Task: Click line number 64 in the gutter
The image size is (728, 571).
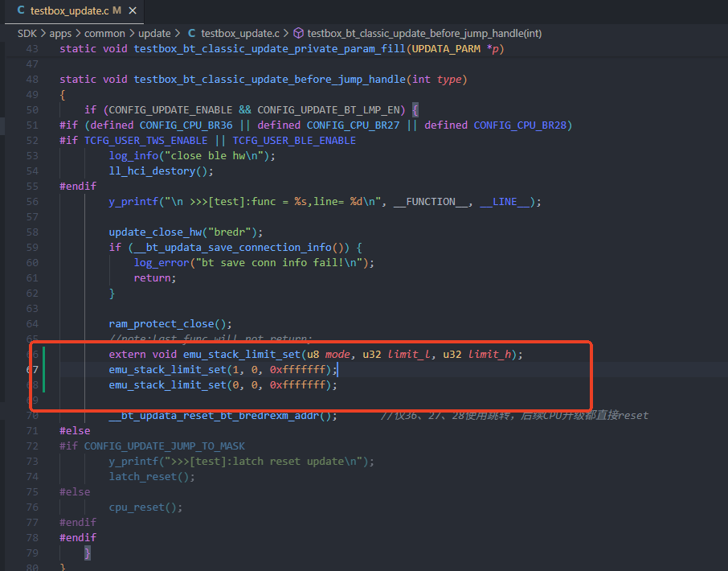Action: [32, 324]
